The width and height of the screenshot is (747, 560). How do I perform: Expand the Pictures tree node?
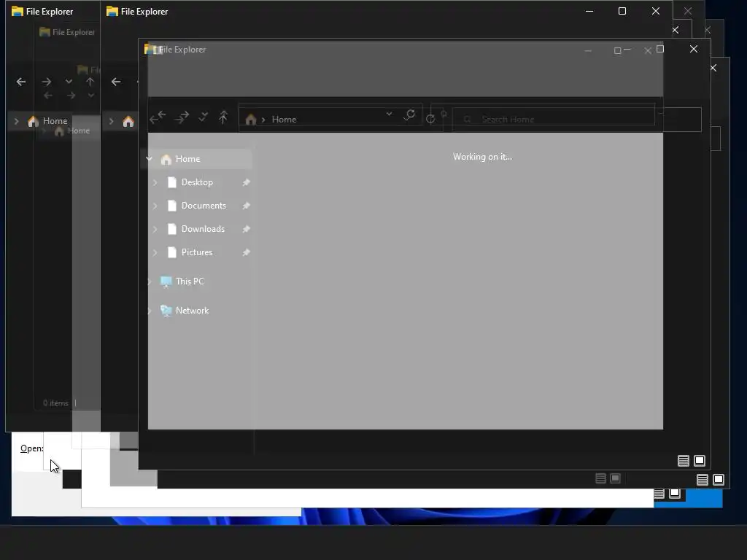pos(155,252)
